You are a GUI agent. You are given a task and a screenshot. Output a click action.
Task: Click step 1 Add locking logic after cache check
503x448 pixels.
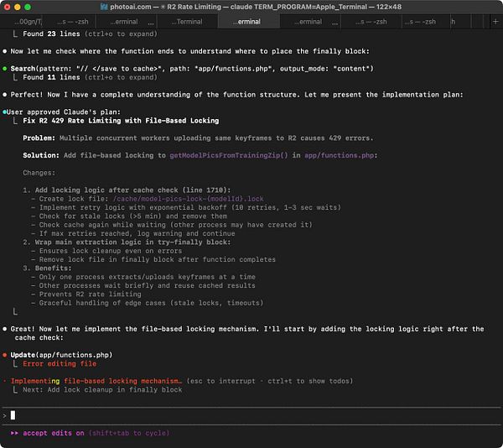[x=127, y=190]
